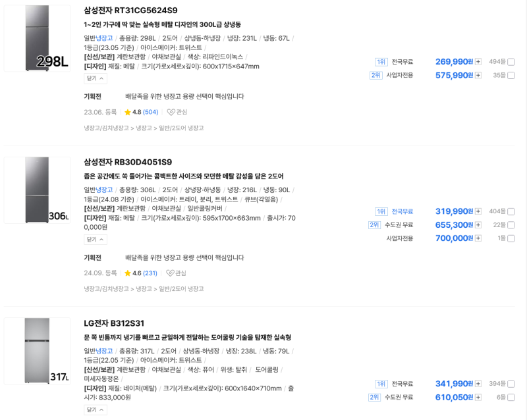Check the compare box next to 394몰
The image size is (527, 420).
tap(511, 384)
